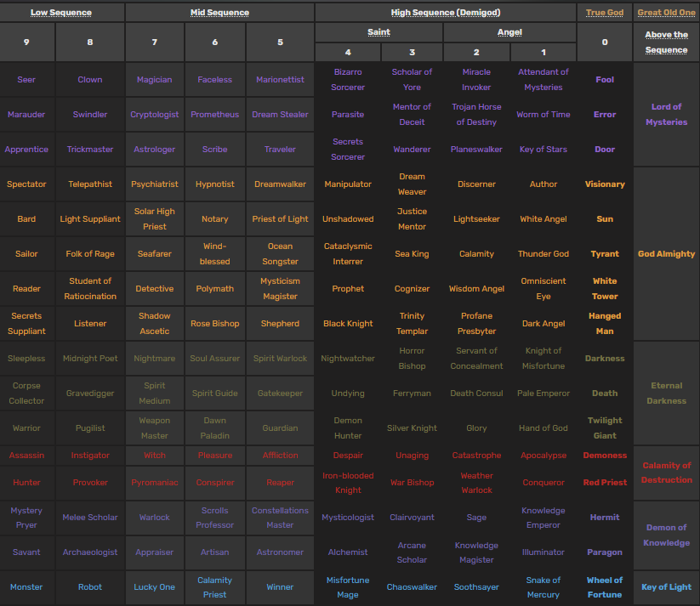
Task: Select the Demon of Knowledge cell
Action: coord(666,535)
